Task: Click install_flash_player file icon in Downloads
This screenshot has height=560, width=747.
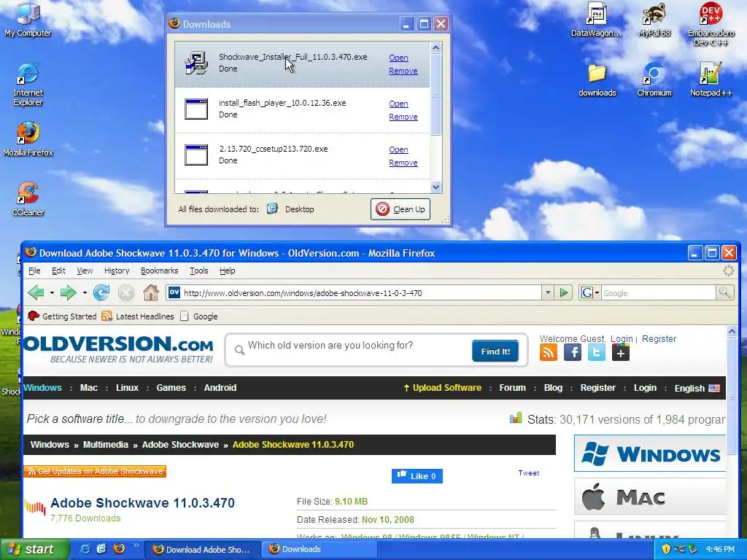Action: (196, 109)
